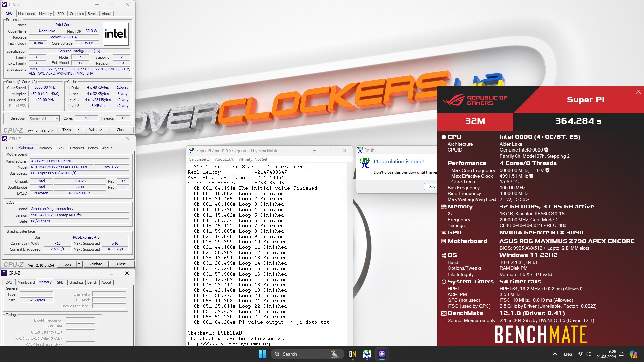The width and height of the screenshot is (644, 362).
Task: Click the ROG Republic of Gamers logo
Action: (x=475, y=100)
